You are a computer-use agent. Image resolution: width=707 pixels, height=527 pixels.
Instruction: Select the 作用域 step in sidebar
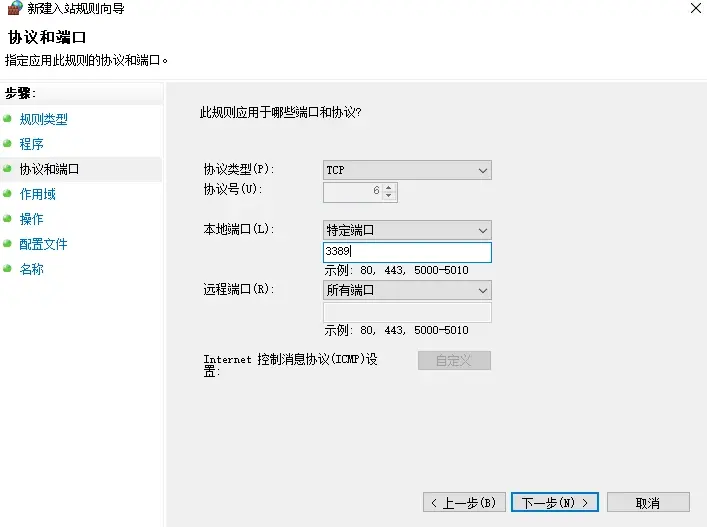coord(38,194)
